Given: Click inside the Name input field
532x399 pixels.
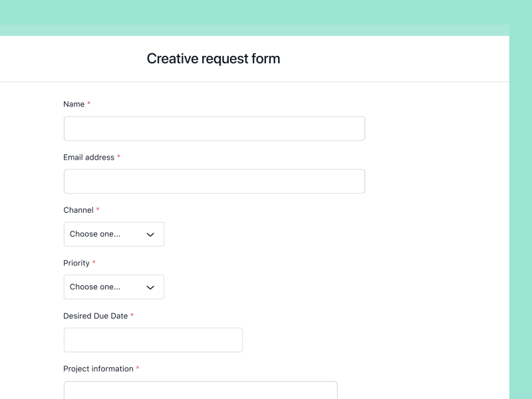Looking at the screenshot, I should click(214, 128).
